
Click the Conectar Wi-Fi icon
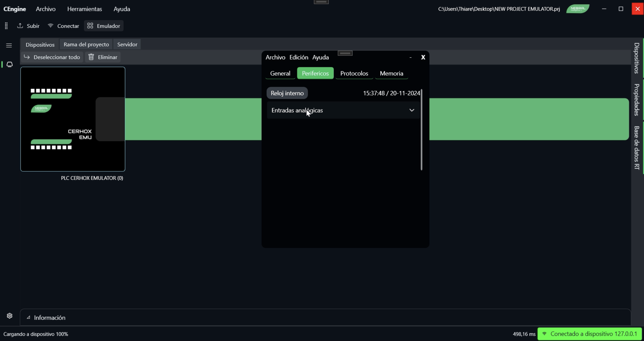[x=50, y=25]
